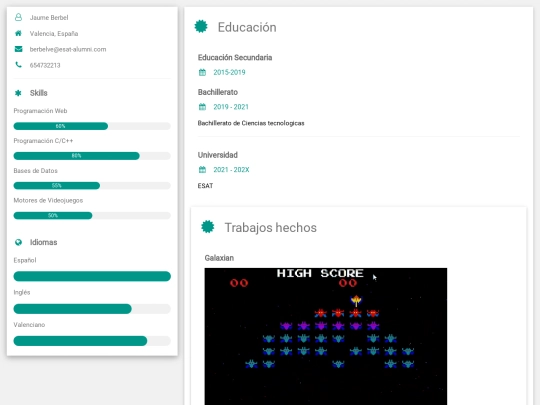Click the phone number 654732213

click(x=45, y=65)
